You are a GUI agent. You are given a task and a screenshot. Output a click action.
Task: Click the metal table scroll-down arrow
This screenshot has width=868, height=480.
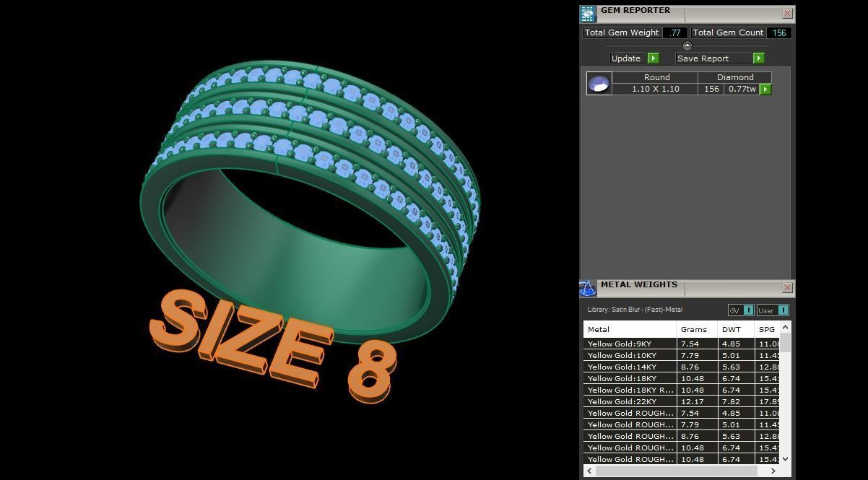pos(785,458)
